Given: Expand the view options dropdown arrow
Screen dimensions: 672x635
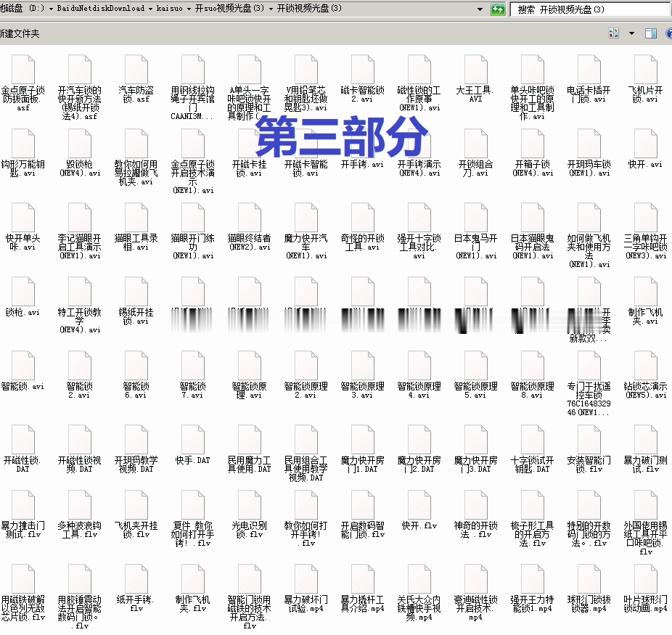Looking at the screenshot, I should (631, 33).
